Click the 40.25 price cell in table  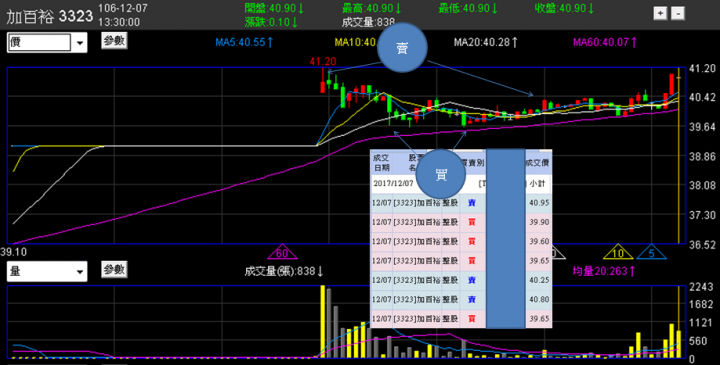click(x=539, y=280)
